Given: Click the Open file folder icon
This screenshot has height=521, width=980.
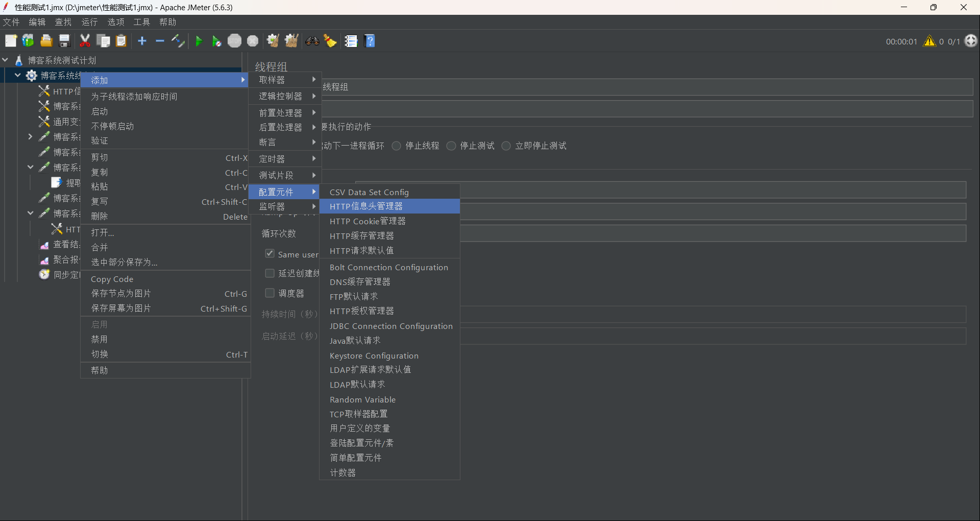Looking at the screenshot, I should click(x=46, y=41).
